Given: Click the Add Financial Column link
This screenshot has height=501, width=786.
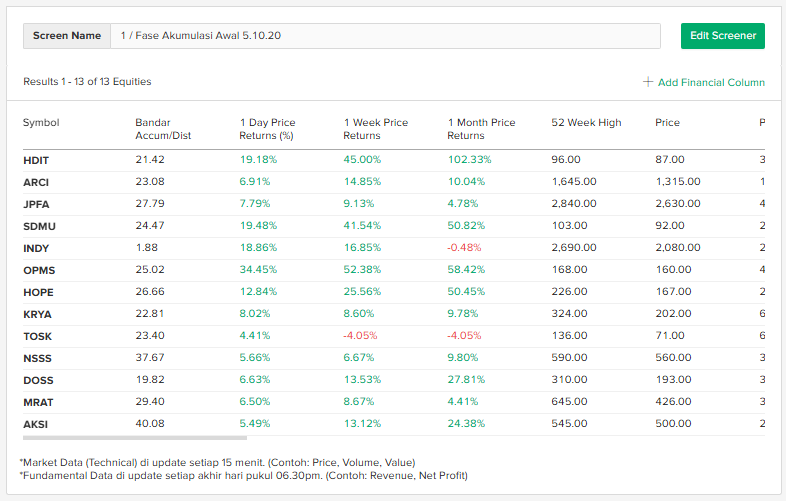Looking at the screenshot, I should [711, 82].
